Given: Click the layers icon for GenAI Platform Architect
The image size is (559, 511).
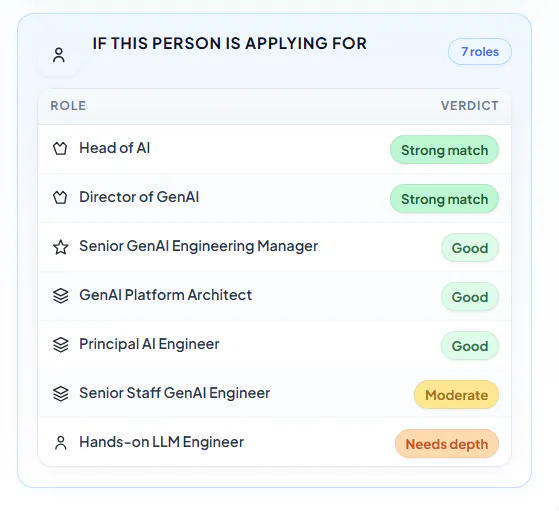Looking at the screenshot, I should point(61,296).
